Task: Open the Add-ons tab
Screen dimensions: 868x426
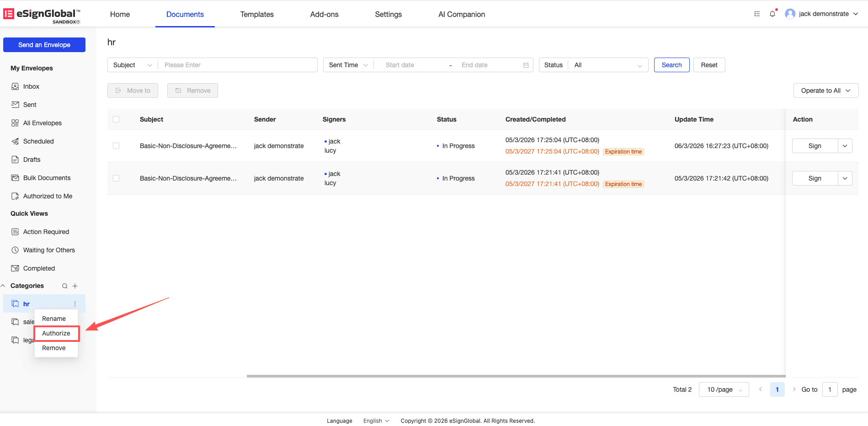Action: pyautogui.click(x=325, y=14)
